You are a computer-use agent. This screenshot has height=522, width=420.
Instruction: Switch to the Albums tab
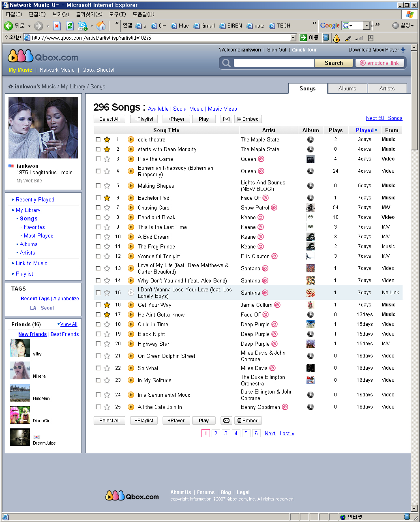tap(347, 88)
